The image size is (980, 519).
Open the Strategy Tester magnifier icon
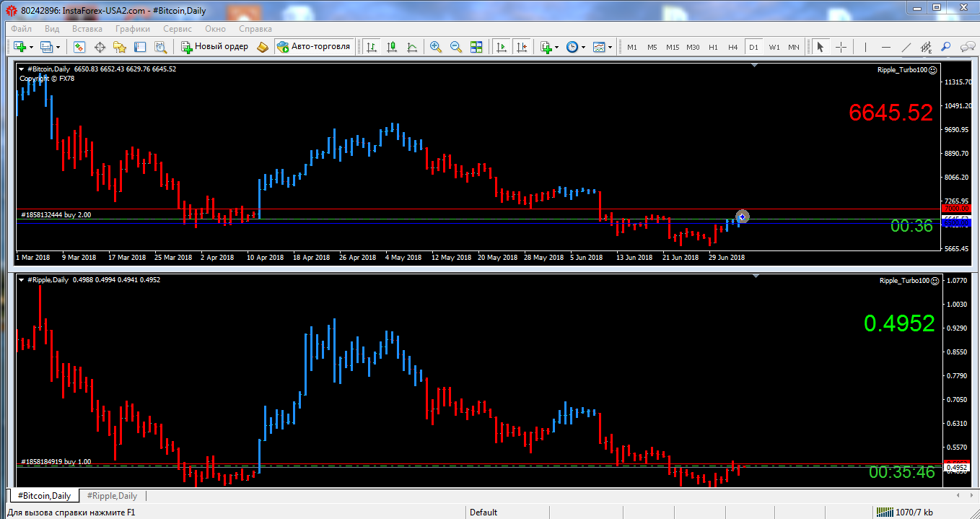(160, 47)
